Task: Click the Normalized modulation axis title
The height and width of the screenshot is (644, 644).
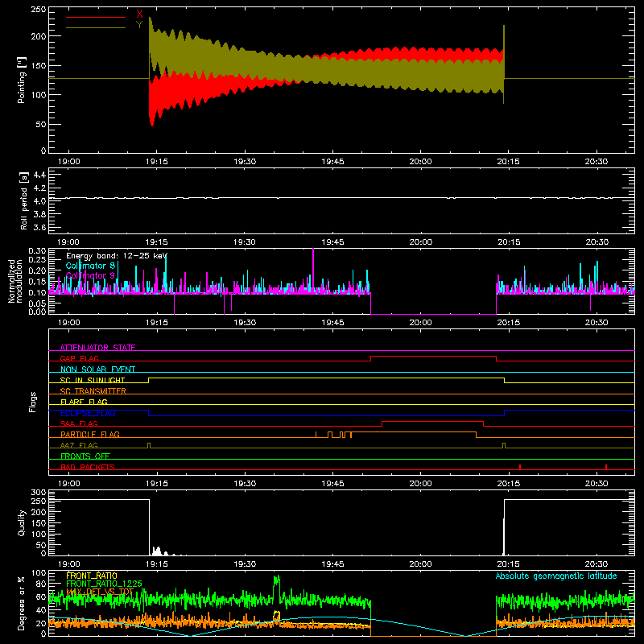Action: pyautogui.click(x=15, y=281)
